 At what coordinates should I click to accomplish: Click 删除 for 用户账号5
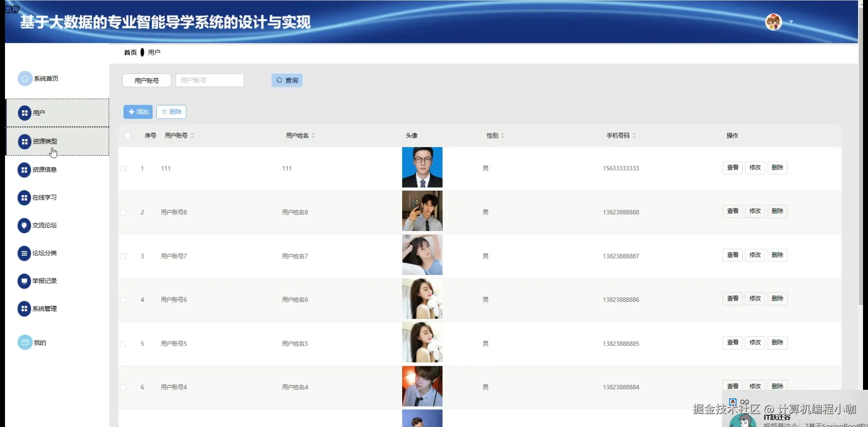click(x=777, y=343)
